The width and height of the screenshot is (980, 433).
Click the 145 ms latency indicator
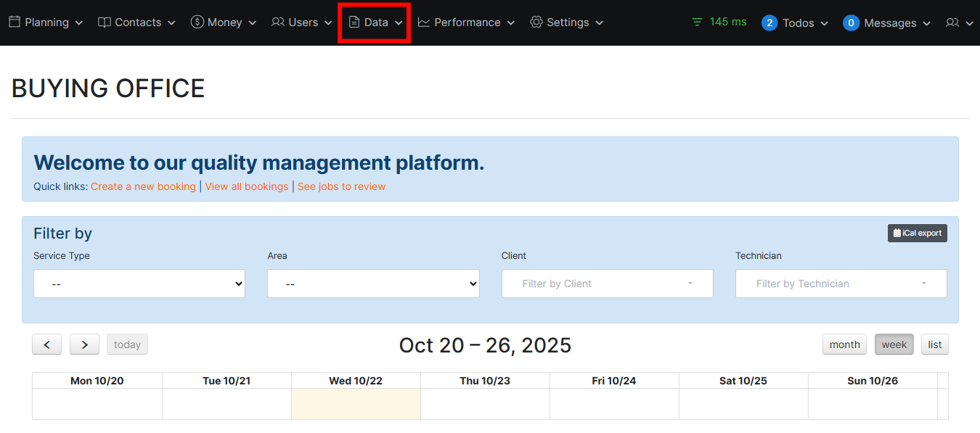point(719,22)
